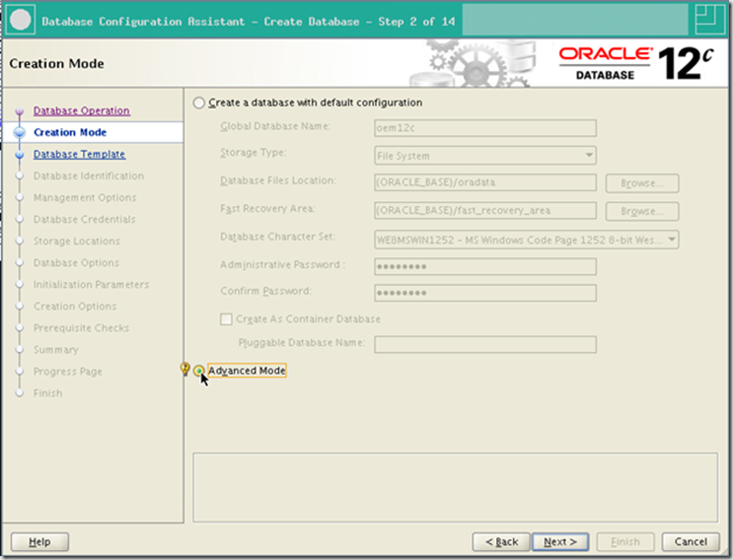The image size is (733, 560).
Task: Click the message area at the bottom
Action: click(456, 487)
